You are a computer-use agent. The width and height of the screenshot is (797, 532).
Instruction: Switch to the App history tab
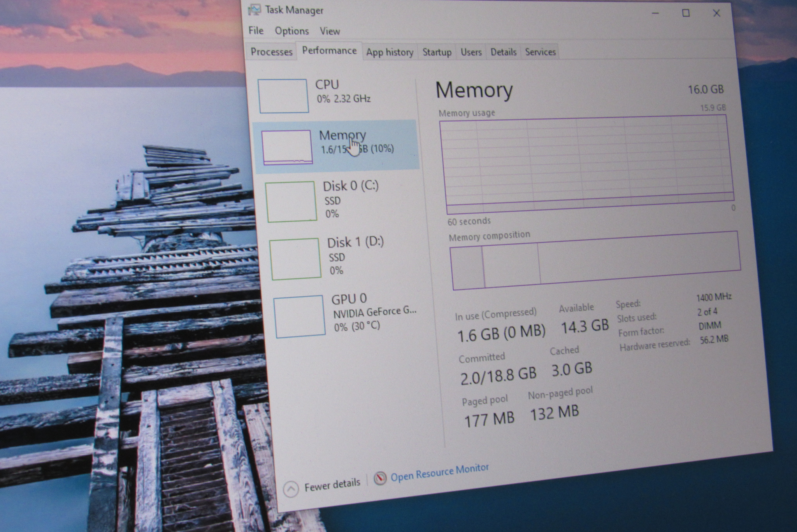tap(390, 52)
